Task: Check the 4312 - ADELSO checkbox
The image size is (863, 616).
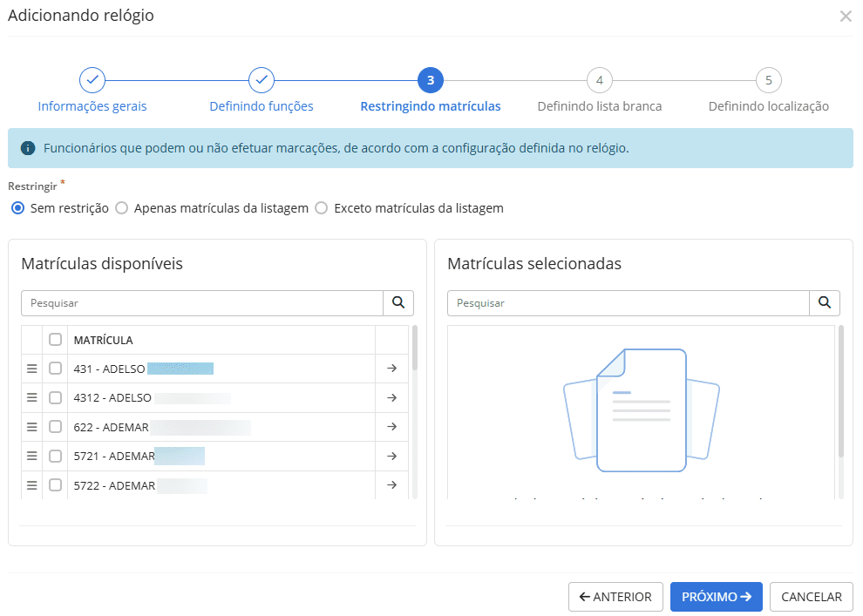Action: pyautogui.click(x=55, y=397)
